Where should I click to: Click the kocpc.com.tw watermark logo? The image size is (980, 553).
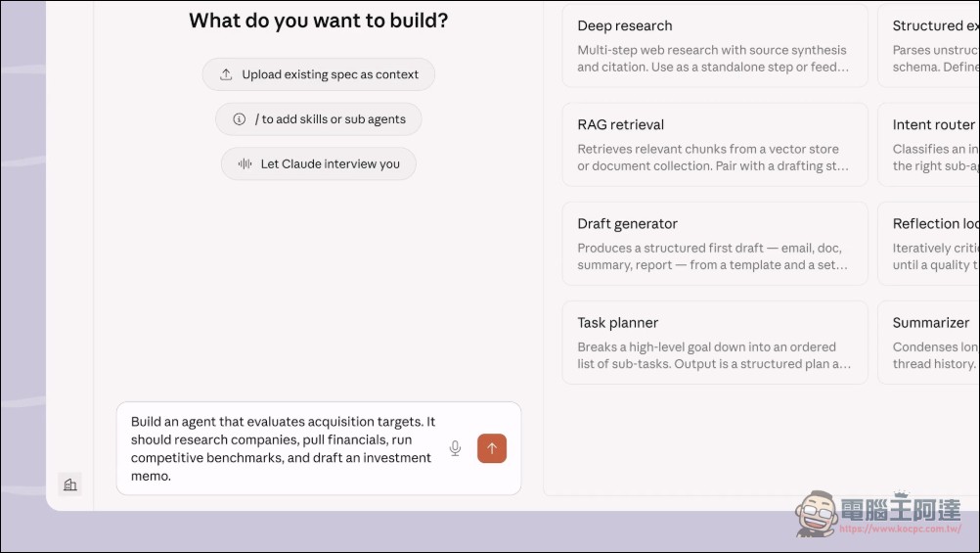tap(879, 513)
